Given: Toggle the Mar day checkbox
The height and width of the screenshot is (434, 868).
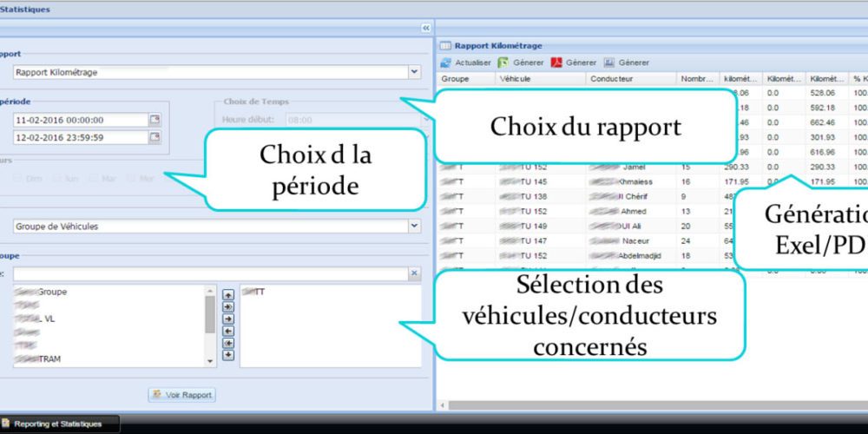Looking at the screenshot, I should (x=94, y=179).
